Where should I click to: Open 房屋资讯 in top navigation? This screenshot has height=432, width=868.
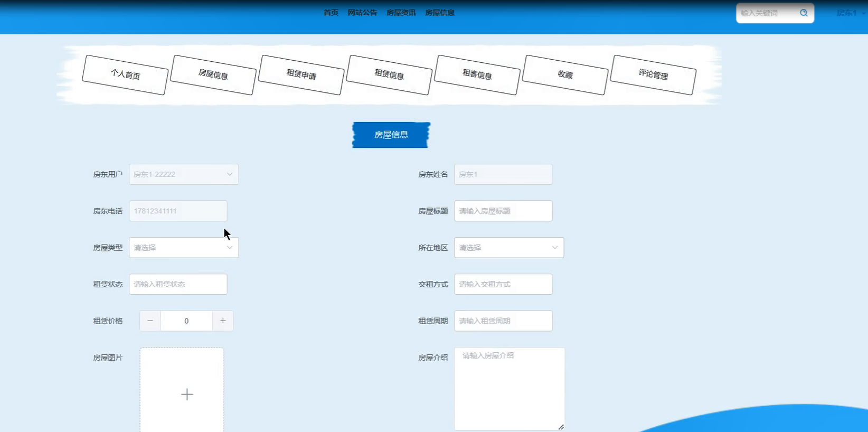[x=401, y=13]
